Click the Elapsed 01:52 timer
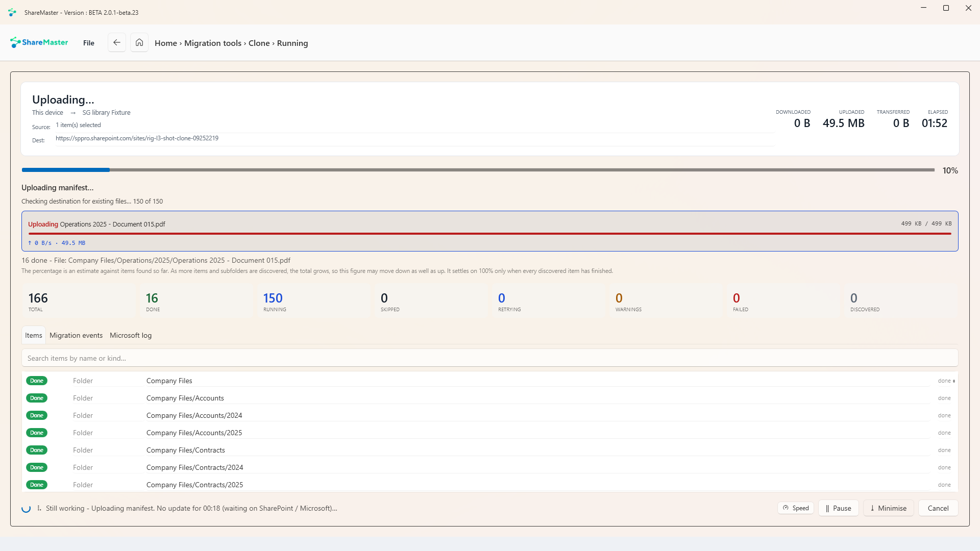 click(x=935, y=123)
